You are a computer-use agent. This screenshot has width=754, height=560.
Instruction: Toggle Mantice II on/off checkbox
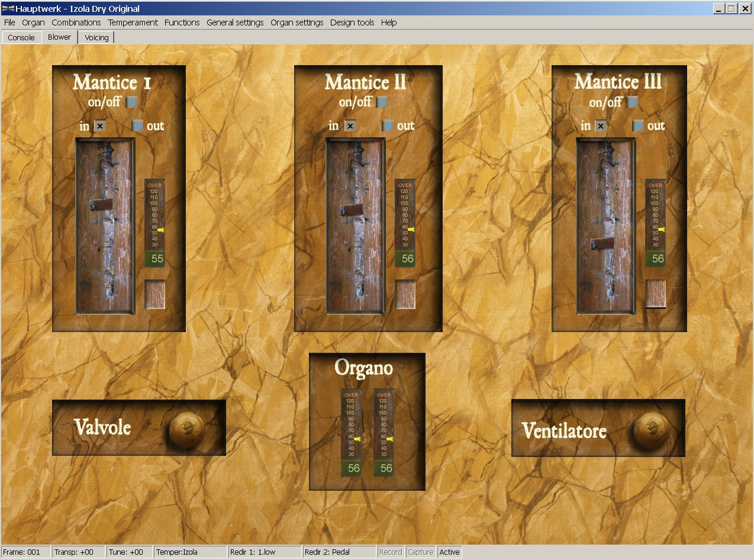382,102
